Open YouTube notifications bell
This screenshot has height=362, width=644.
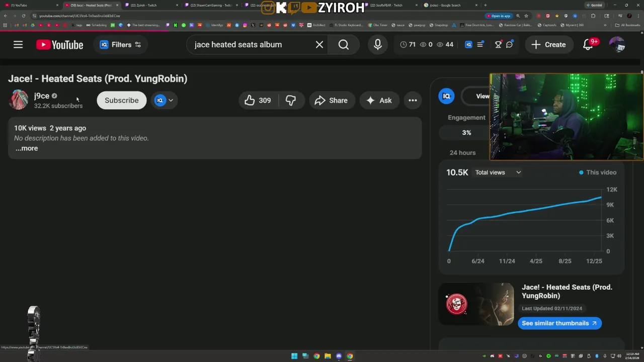point(588,45)
